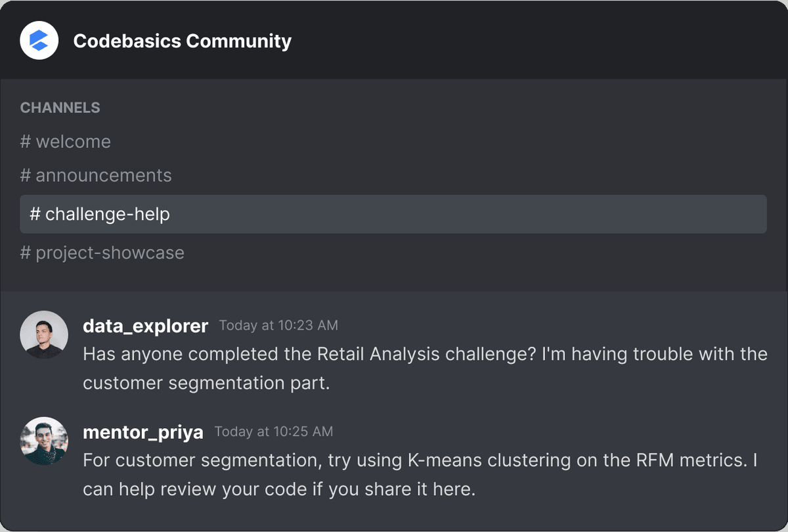Screen dimensions: 788x532
Task: View mentor_priya's profile picture
Action: (x=44, y=441)
